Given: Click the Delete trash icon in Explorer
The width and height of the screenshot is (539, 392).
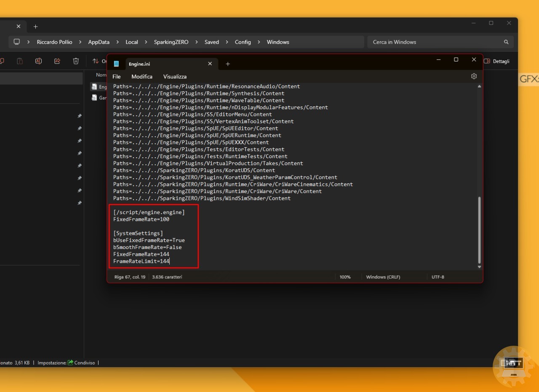Looking at the screenshot, I should [76, 61].
